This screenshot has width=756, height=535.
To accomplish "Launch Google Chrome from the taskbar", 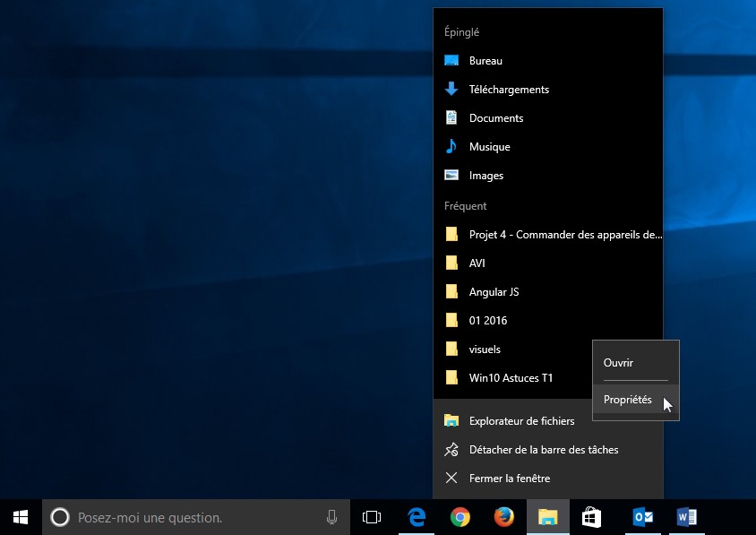I will coord(460,517).
